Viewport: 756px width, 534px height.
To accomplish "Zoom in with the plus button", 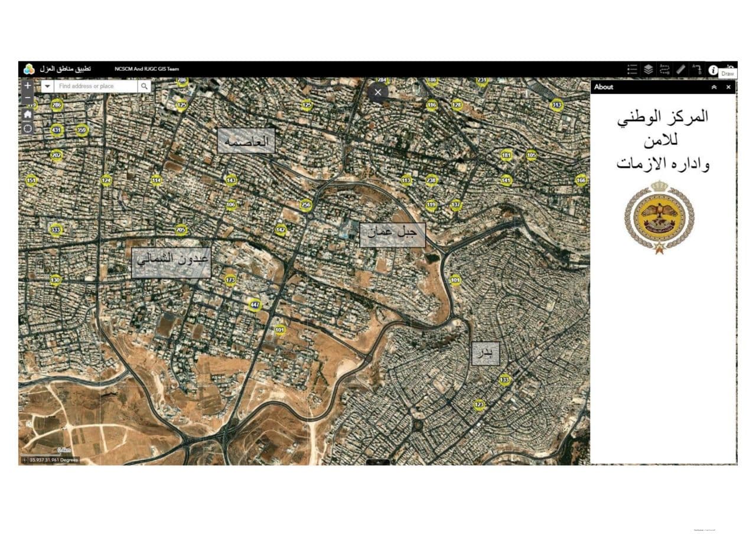I will (x=27, y=86).
